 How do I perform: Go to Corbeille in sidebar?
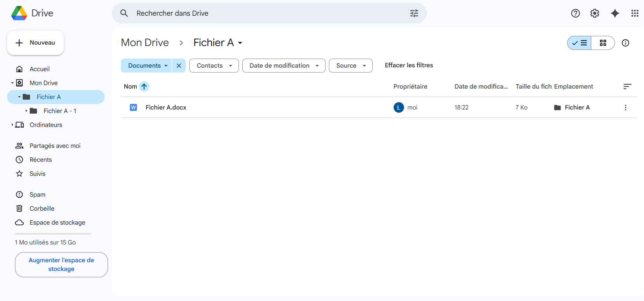(42, 209)
